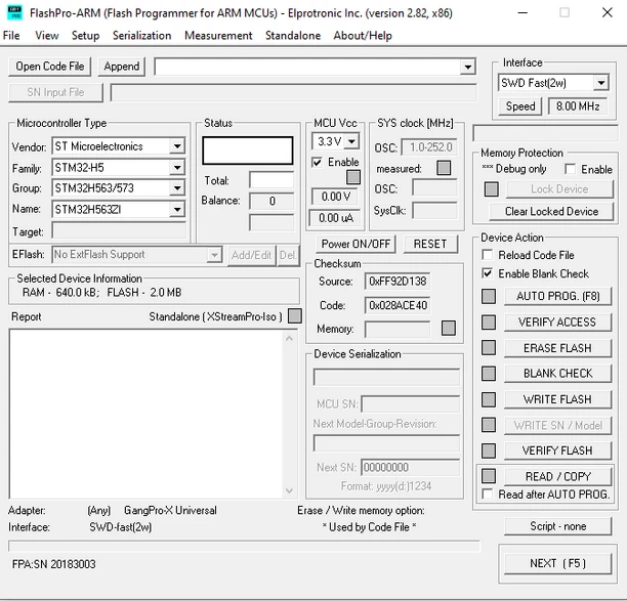Click the FPA:SN 20183003 status text
The image size is (627, 601).
click(x=54, y=564)
